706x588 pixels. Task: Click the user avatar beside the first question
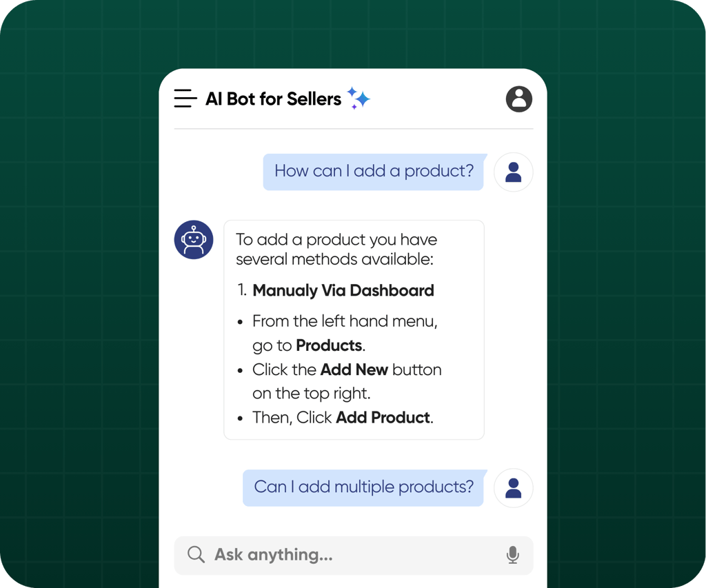tap(514, 172)
